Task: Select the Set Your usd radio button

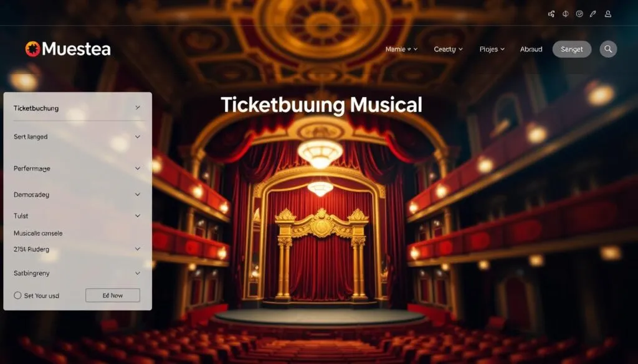Action: point(17,296)
